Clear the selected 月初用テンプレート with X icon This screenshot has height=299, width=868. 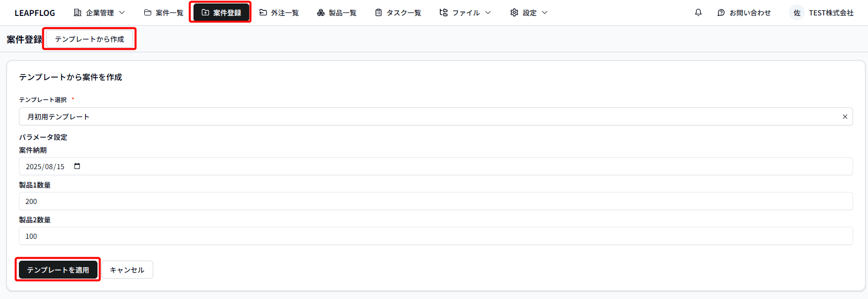tap(845, 117)
